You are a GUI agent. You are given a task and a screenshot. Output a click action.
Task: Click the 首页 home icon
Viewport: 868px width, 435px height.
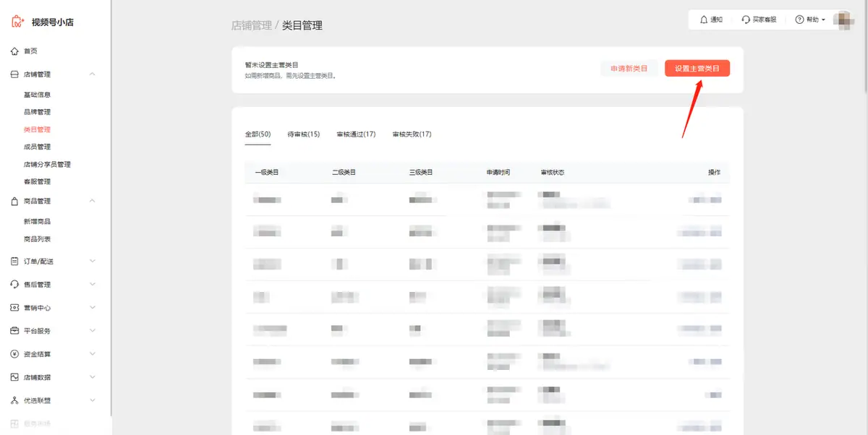pyautogui.click(x=14, y=51)
